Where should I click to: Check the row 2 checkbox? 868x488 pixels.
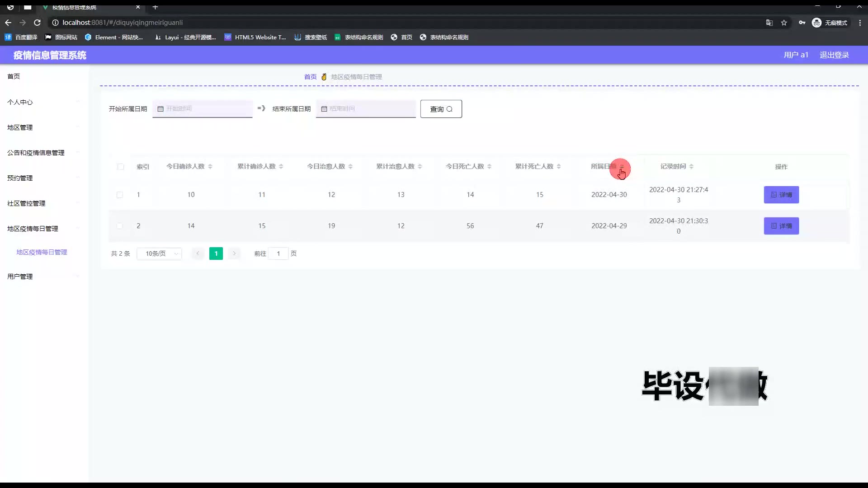120,226
